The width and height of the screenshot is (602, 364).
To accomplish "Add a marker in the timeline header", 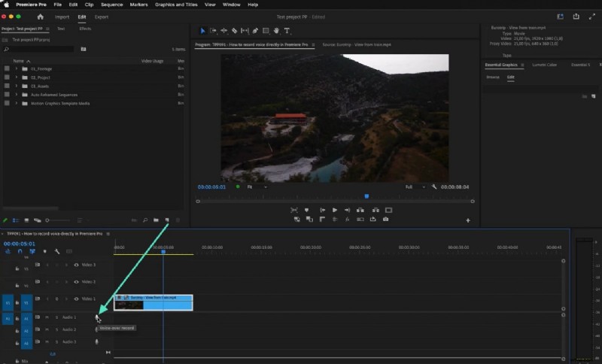I will click(44, 252).
